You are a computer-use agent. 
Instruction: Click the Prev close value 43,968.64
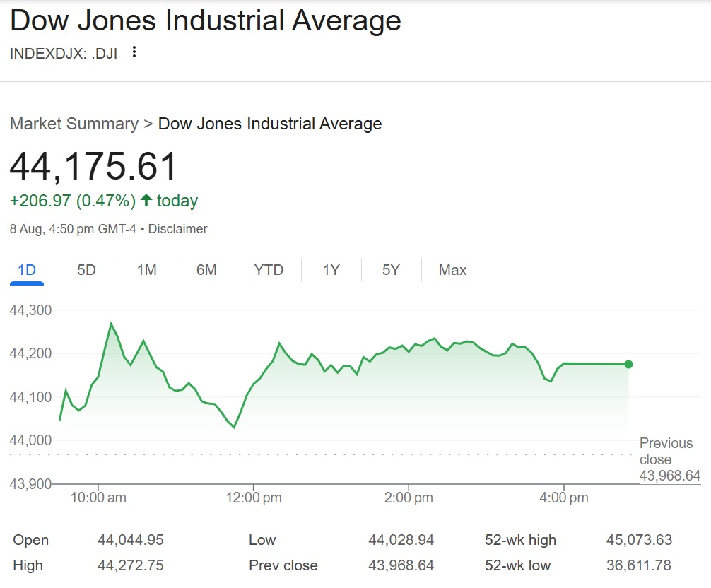coord(400,565)
